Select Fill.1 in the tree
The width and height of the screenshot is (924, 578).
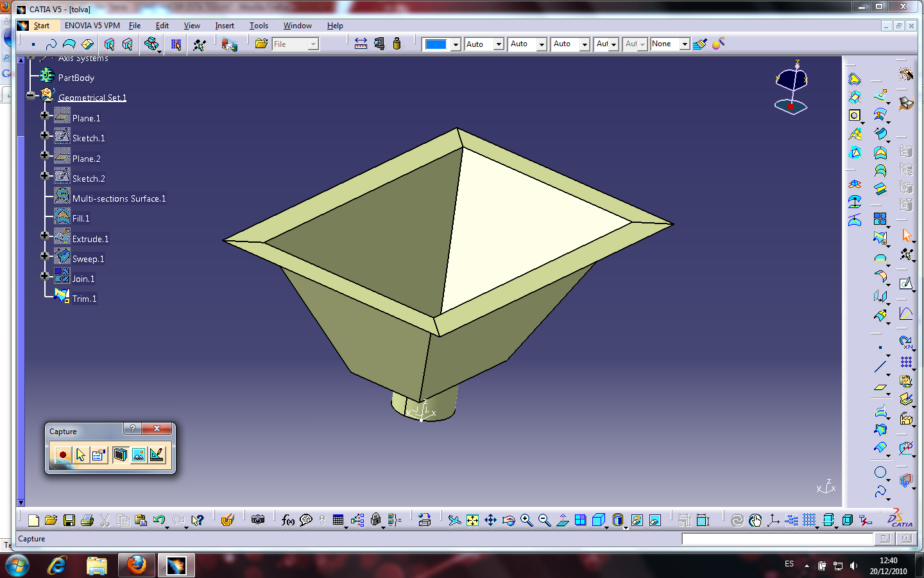coord(81,218)
